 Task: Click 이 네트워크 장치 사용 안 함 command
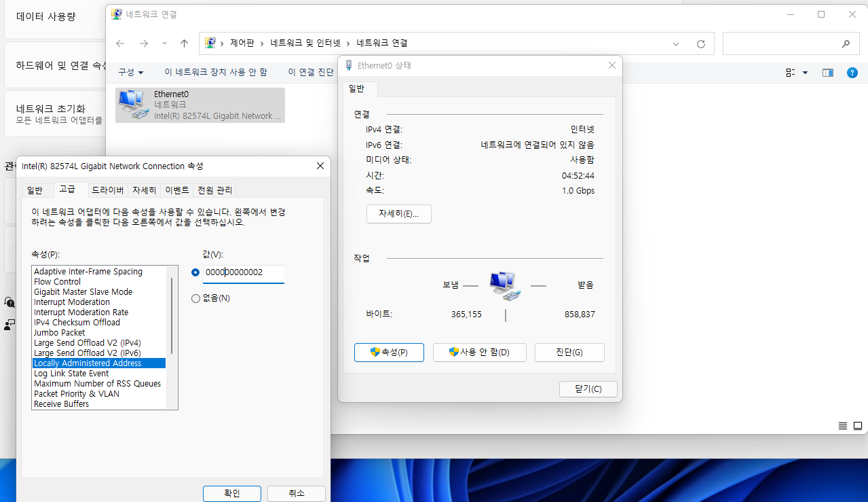(216, 72)
